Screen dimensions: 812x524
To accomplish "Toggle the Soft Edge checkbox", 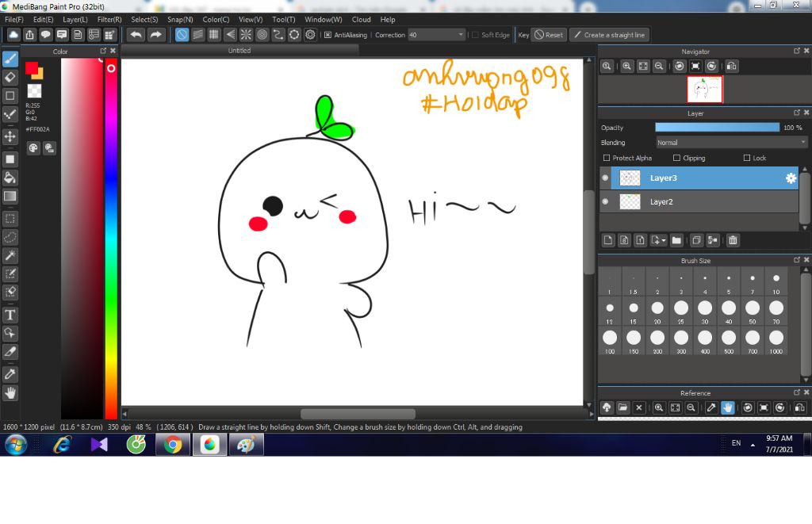I will [476, 35].
